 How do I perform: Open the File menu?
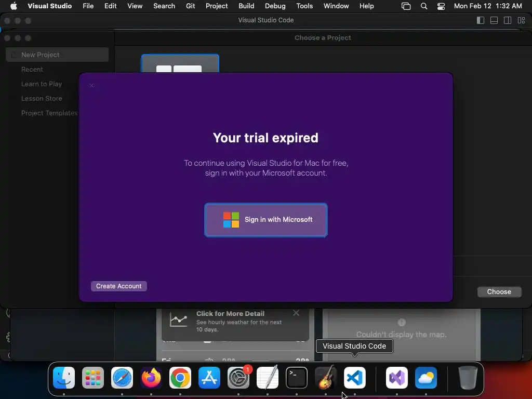point(88,6)
